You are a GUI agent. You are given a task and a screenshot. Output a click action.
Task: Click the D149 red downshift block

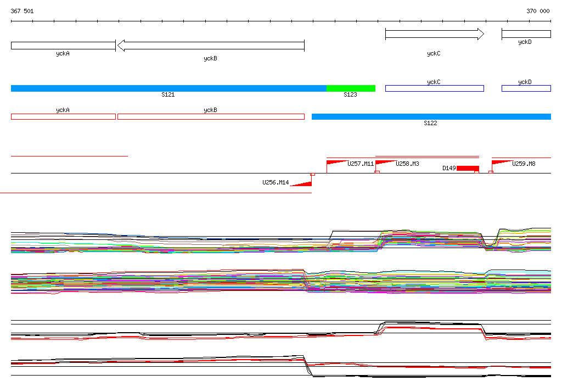pyautogui.click(x=468, y=169)
